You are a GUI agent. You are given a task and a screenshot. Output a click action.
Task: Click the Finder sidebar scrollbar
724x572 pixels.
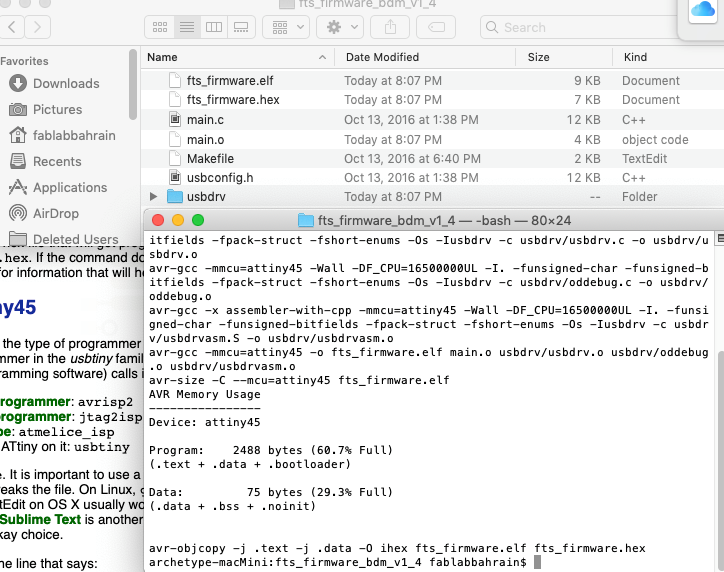coord(133,84)
